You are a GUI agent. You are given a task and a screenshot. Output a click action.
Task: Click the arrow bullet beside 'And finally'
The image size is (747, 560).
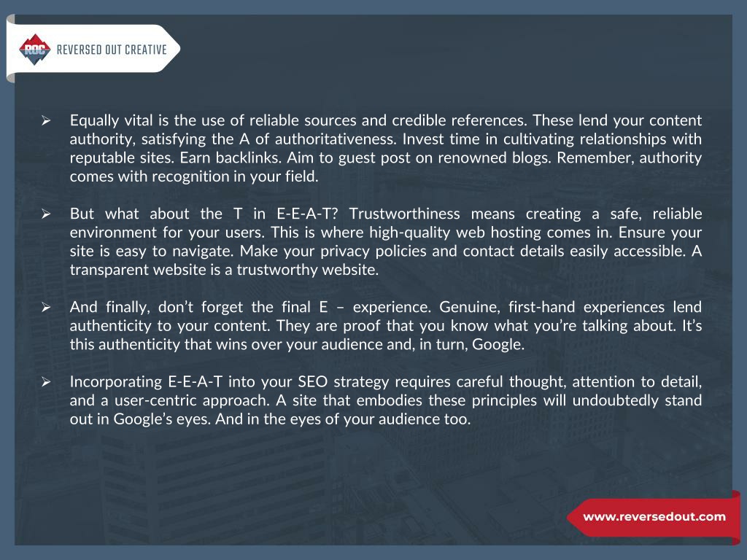[x=46, y=307]
